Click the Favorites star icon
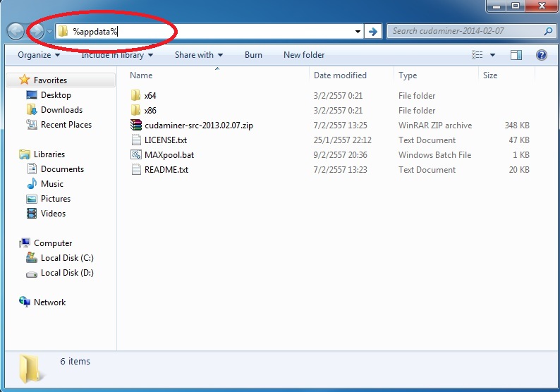 [24, 80]
